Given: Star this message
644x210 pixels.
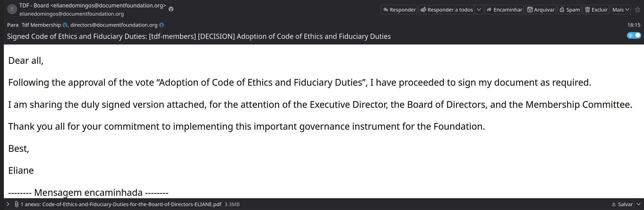Looking at the screenshot, I should (638, 10).
